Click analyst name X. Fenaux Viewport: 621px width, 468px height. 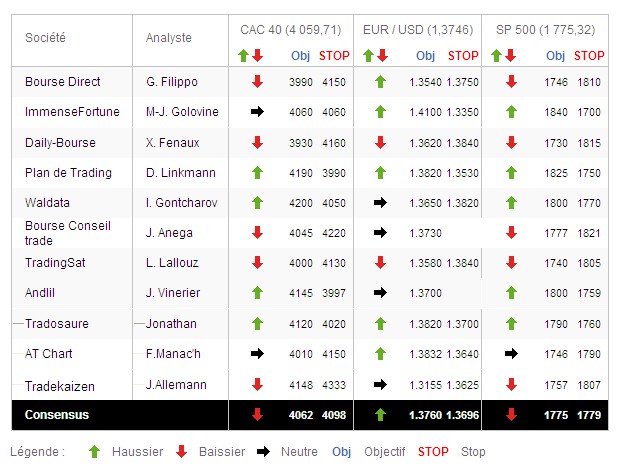pyautogui.click(x=172, y=143)
